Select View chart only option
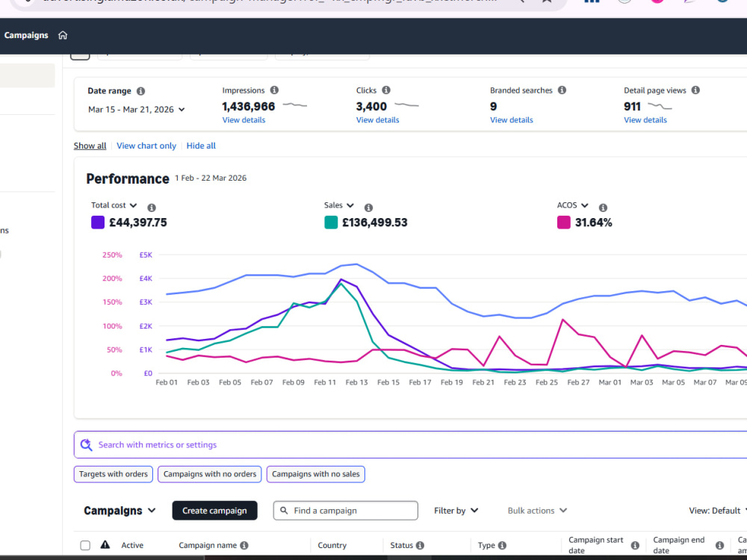 pyautogui.click(x=146, y=146)
